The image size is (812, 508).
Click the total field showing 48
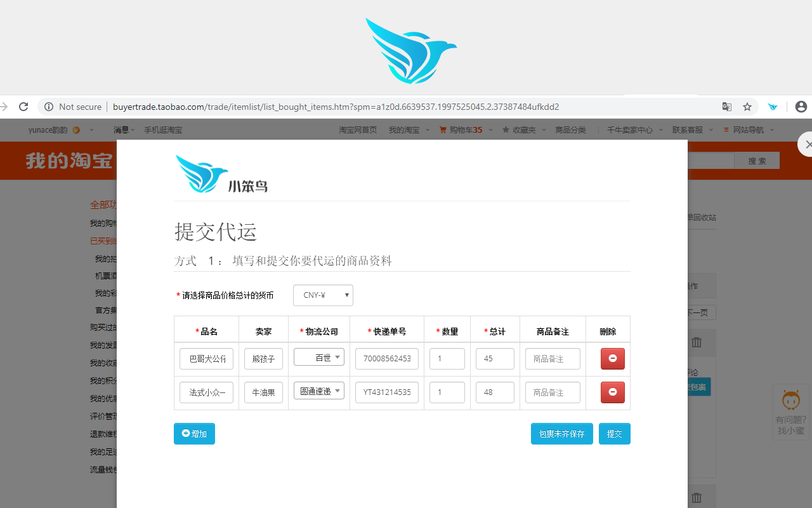pos(495,392)
